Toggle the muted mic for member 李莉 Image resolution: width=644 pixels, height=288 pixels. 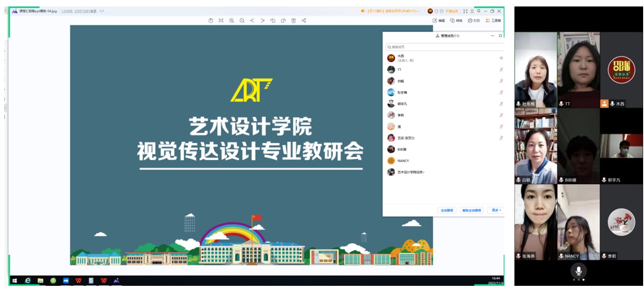pyautogui.click(x=501, y=115)
